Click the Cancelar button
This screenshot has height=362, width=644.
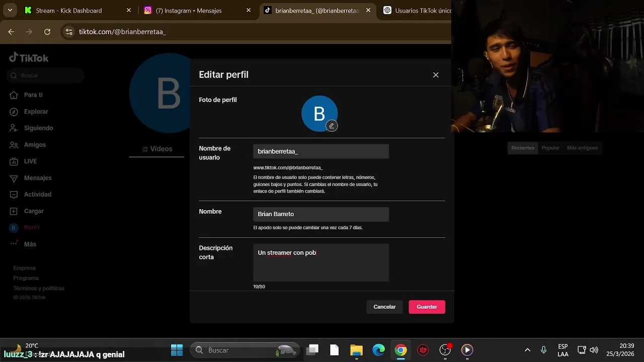tap(384, 307)
